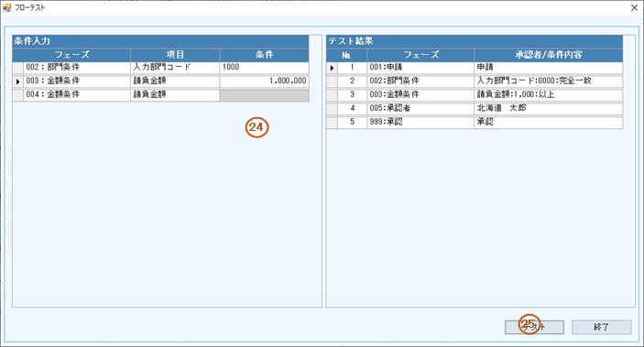Edit the 1000 condition field for 入力部門コード
This screenshot has height=347, width=644.
point(264,68)
